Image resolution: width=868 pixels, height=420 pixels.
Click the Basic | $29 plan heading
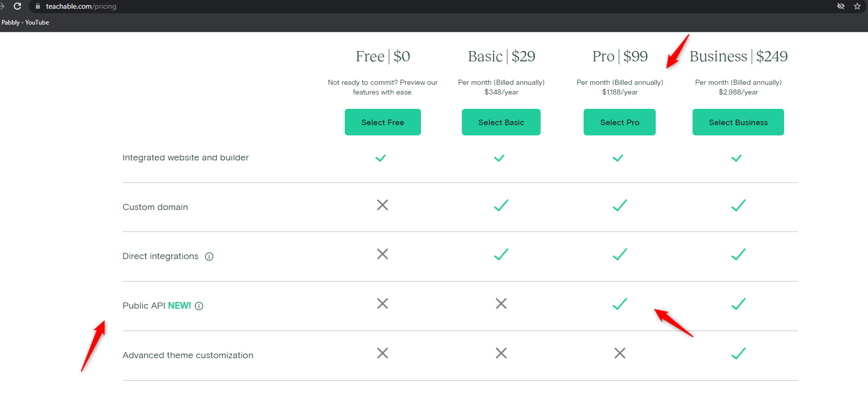(502, 56)
